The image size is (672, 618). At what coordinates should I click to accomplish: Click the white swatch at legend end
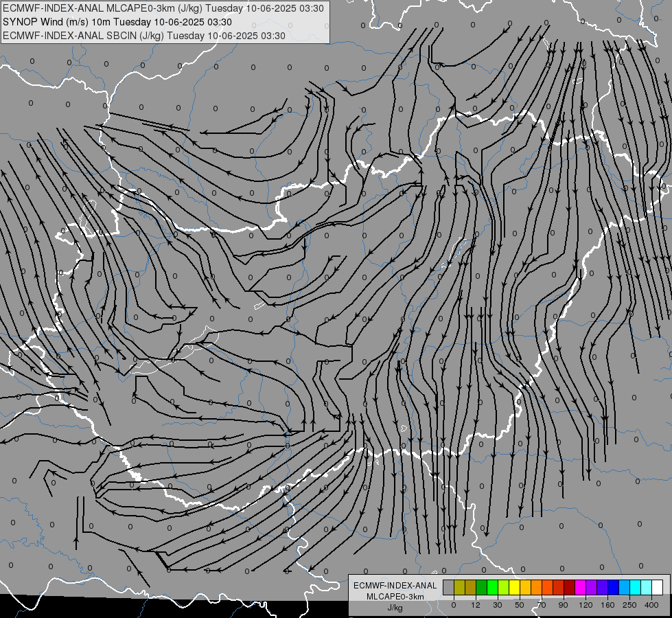[657, 587]
